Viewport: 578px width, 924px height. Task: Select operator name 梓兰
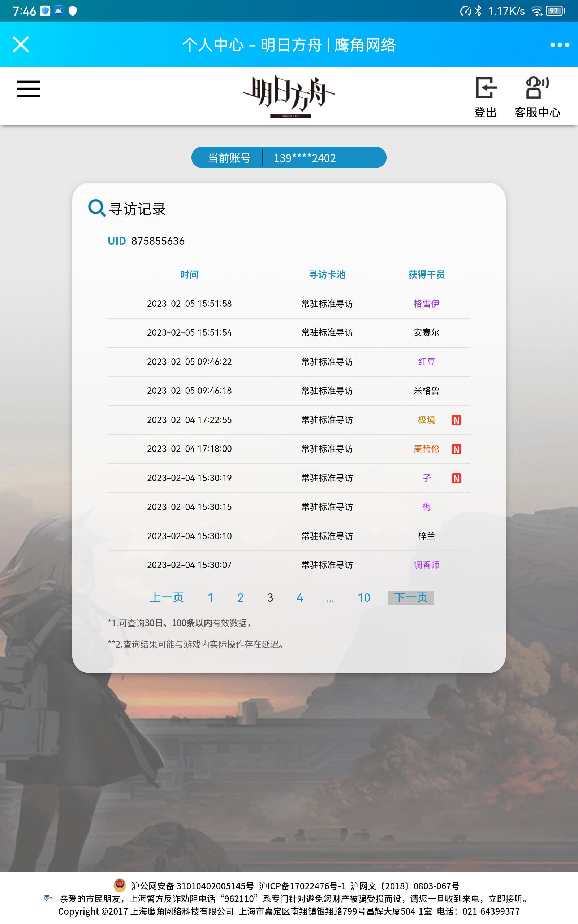(x=427, y=536)
